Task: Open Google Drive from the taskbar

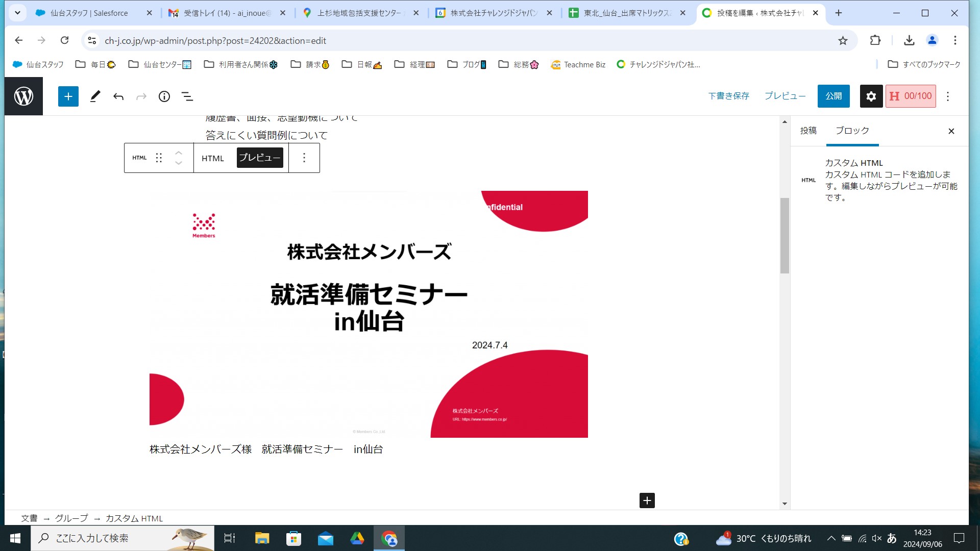Action: (357, 538)
